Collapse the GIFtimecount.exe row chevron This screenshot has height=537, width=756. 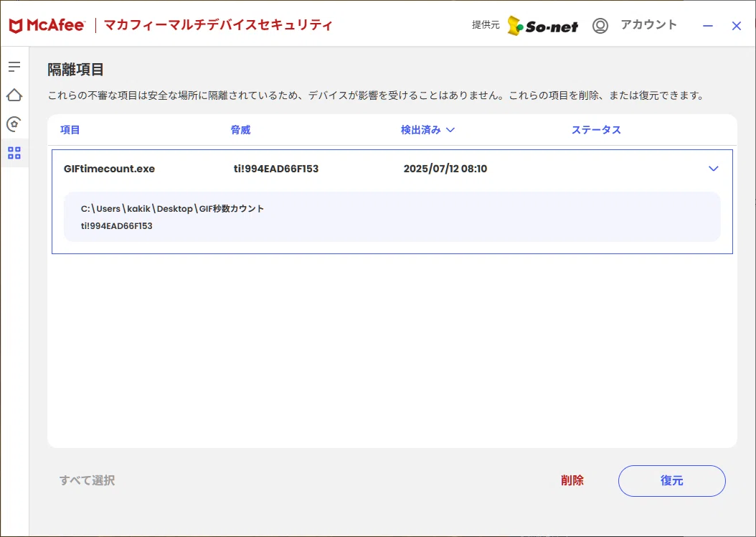pos(714,169)
